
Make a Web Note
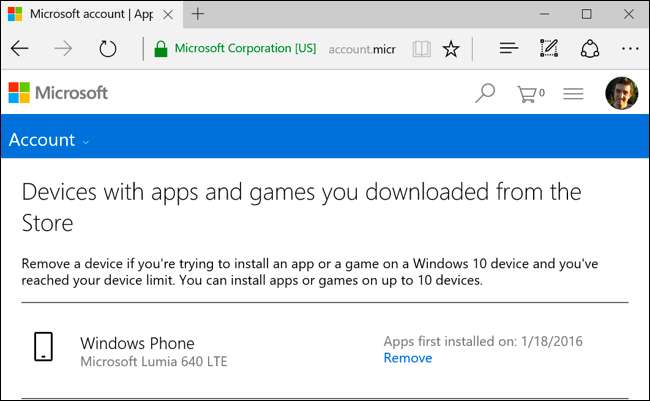[548, 48]
